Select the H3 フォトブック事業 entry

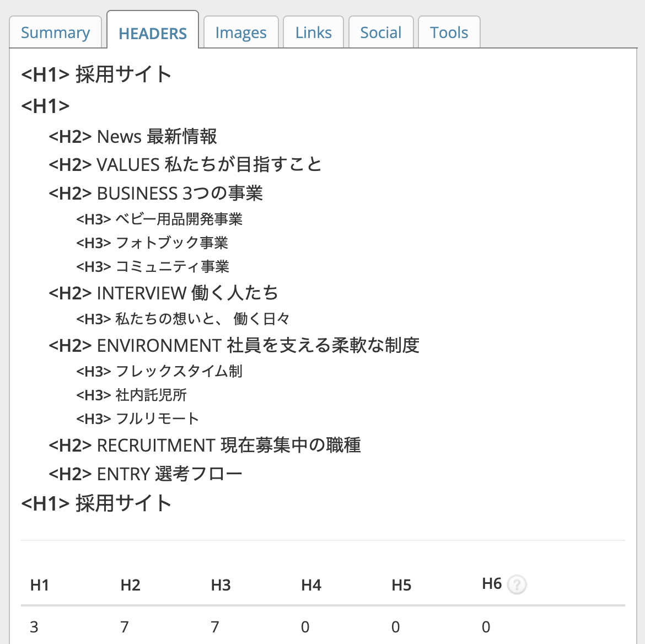tap(152, 243)
